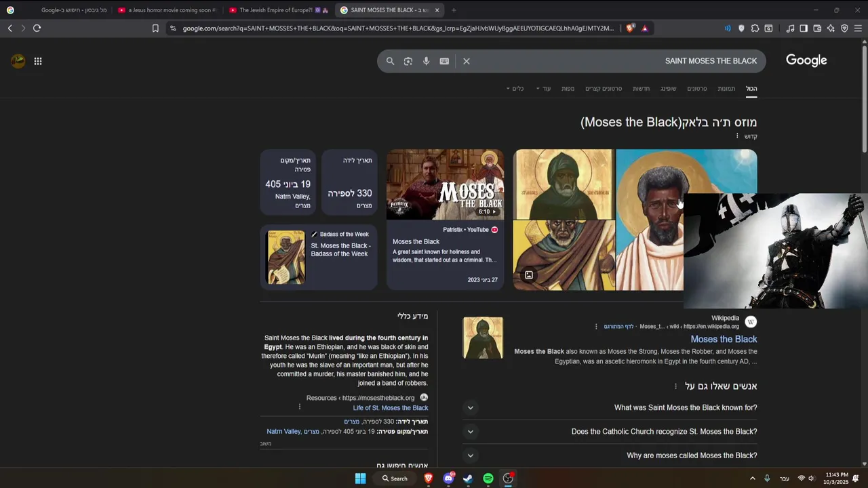Bookmark this page using the bookmark icon

[x=155, y=28]
